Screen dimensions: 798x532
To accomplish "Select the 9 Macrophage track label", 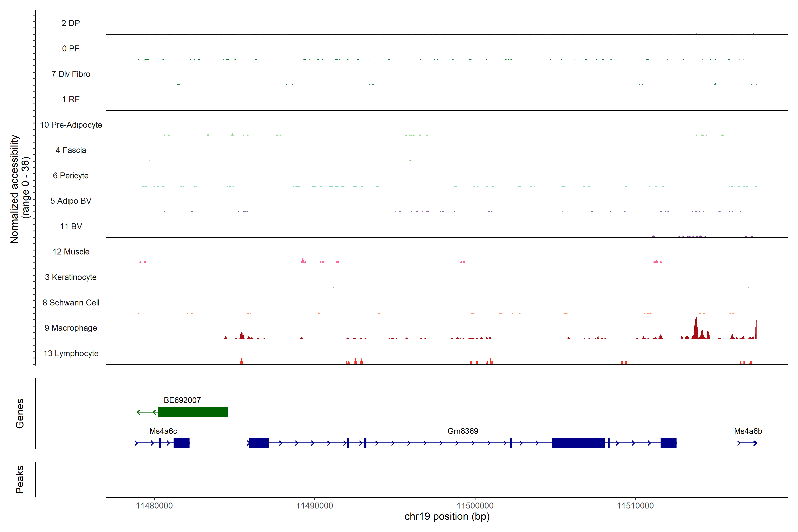I will 70,328.
